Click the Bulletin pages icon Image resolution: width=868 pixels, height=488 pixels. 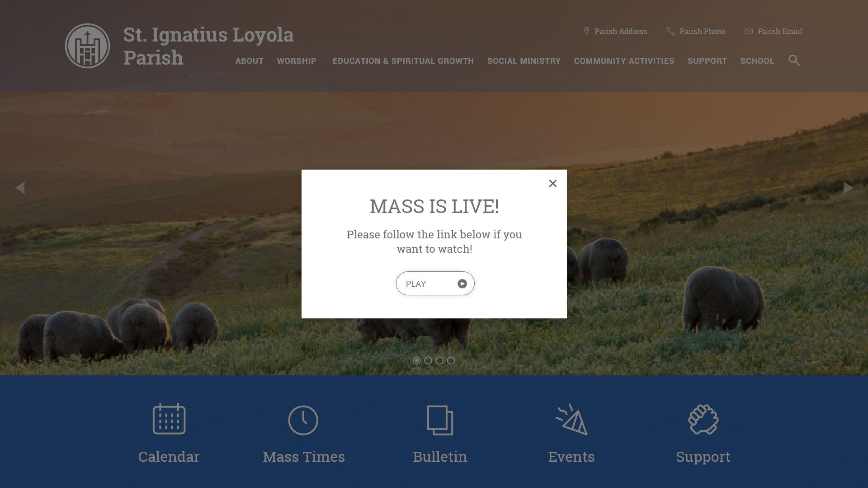(x=440, y=420)
